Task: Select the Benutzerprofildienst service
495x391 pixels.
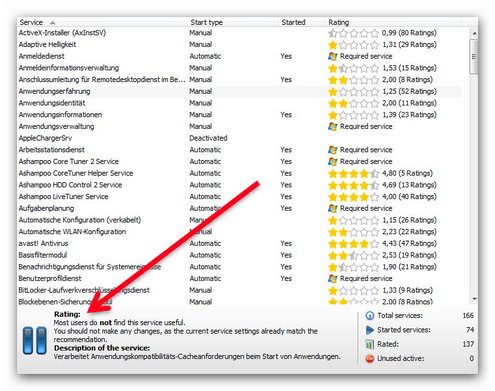Action: click(50, 278)
